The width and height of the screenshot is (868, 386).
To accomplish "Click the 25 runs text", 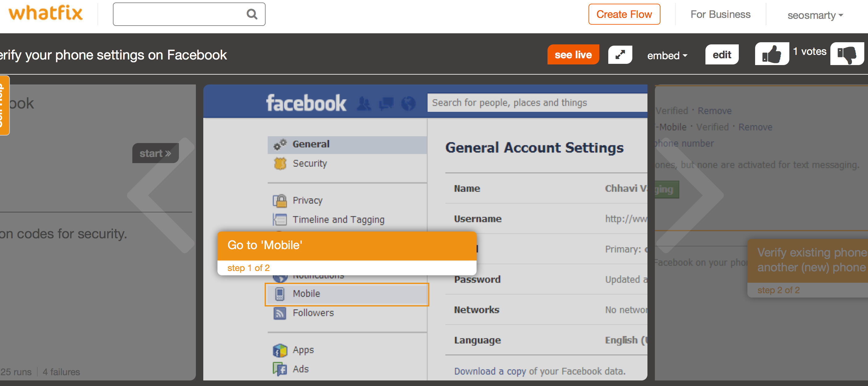I will 16,372.
